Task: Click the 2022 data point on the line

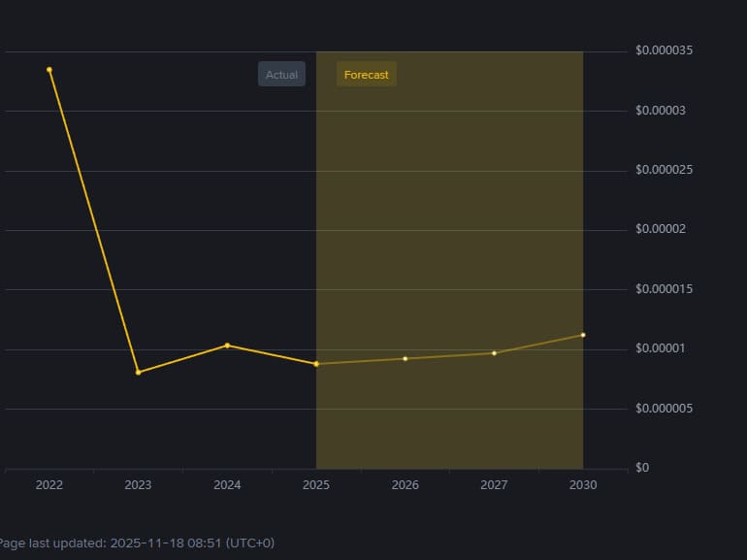Action: [49, 70]
